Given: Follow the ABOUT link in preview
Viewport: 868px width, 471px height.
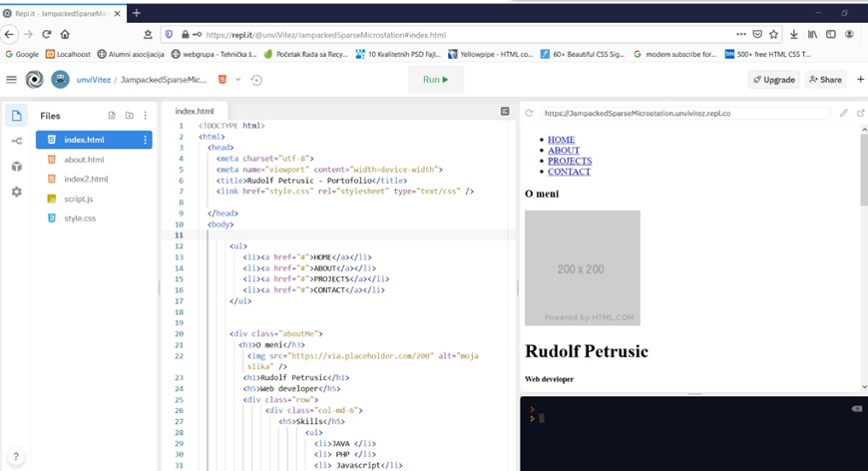Looking at the screenshot, I should coord(564,150).
